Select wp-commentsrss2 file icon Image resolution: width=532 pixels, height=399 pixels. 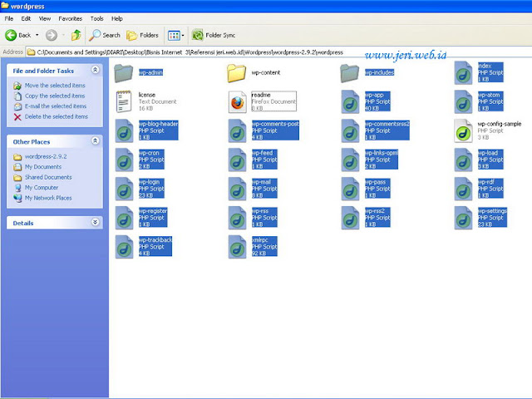350,131
